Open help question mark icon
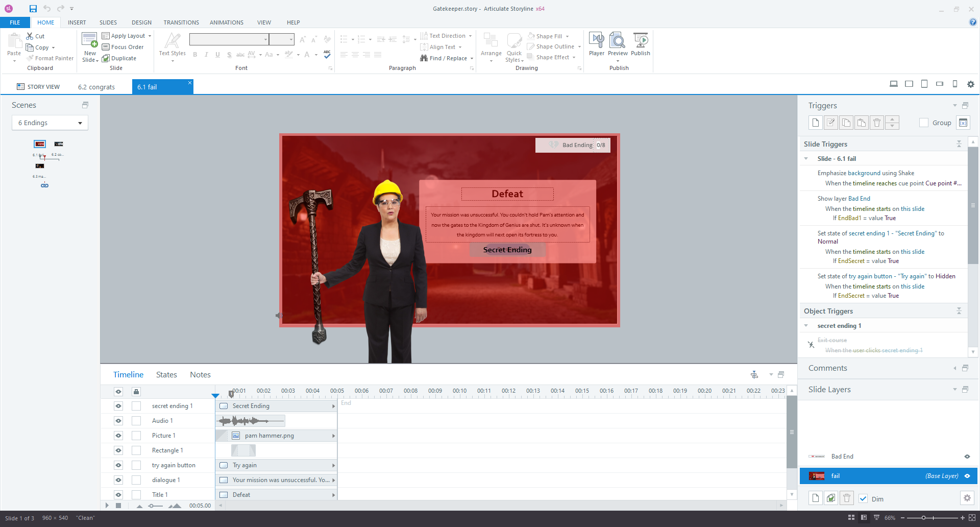This screenshot has height=527, width=980. (x=973, y=22)
